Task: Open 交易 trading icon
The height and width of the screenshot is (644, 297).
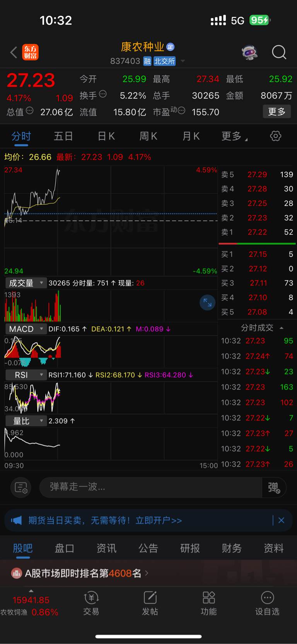Action: 91,603
